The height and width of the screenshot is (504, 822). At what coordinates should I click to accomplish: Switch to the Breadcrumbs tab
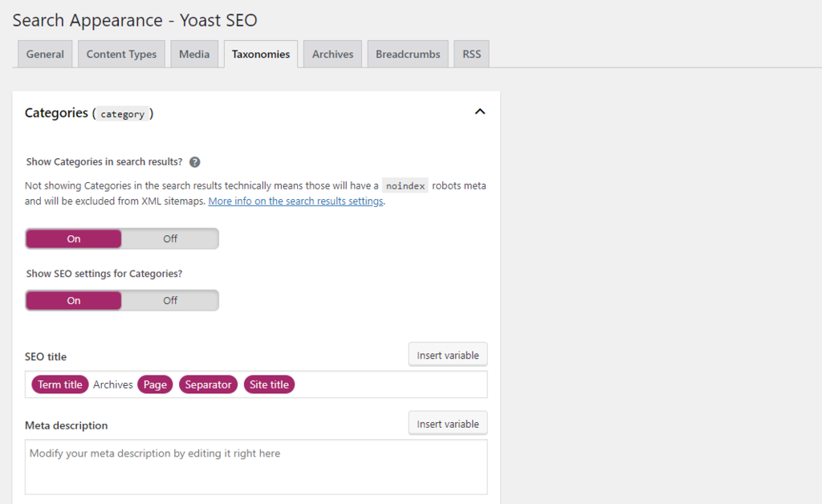pyautogui.click(x=407, y=54)
